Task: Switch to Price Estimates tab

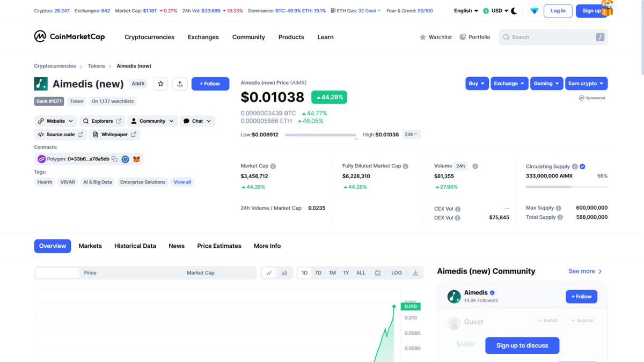Action: click(x=219, y=246)
